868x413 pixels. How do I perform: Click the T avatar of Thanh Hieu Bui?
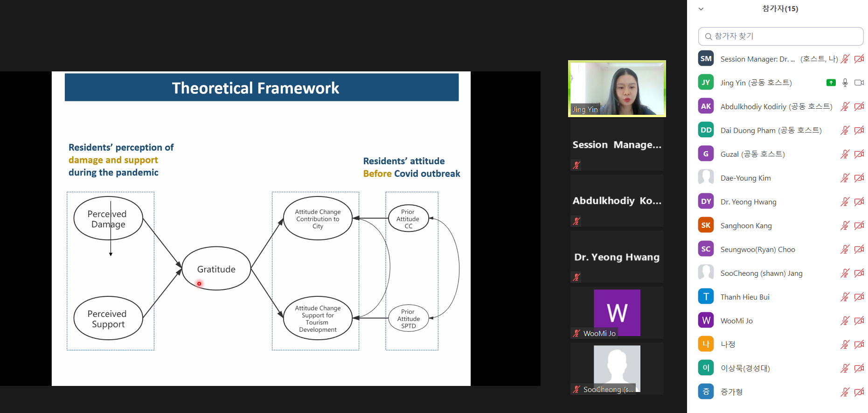click(706, 297)
